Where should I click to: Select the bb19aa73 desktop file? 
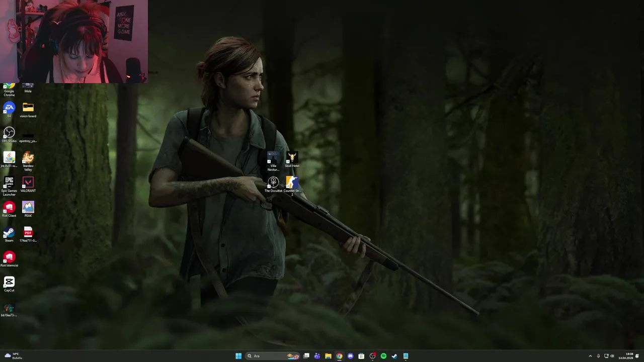tap(9, 309)
